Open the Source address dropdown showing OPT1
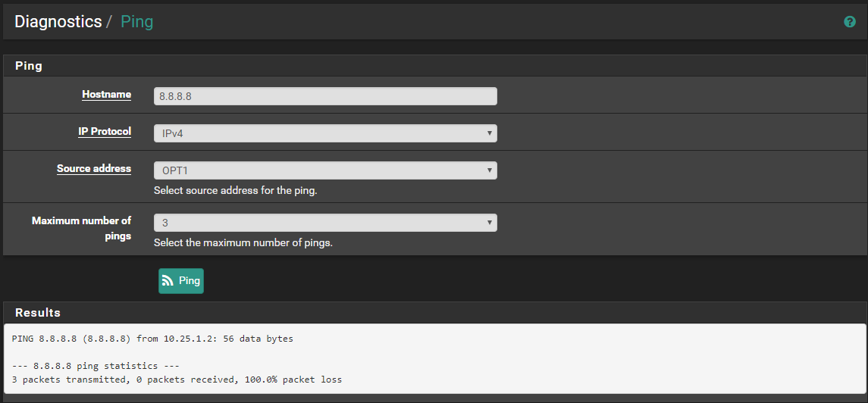Image resolution: width=868 pixels, height=403 pixels. pyautogui.click(x=325, y=170)
